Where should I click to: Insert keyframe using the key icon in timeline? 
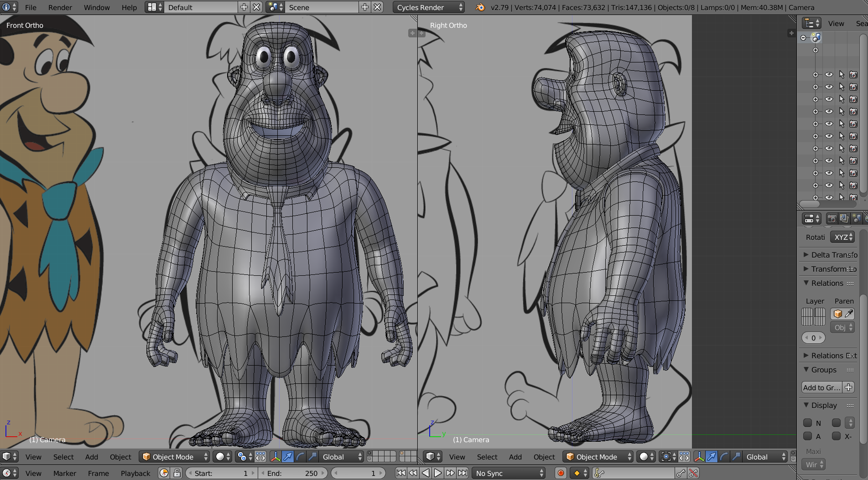click(681, 473)
